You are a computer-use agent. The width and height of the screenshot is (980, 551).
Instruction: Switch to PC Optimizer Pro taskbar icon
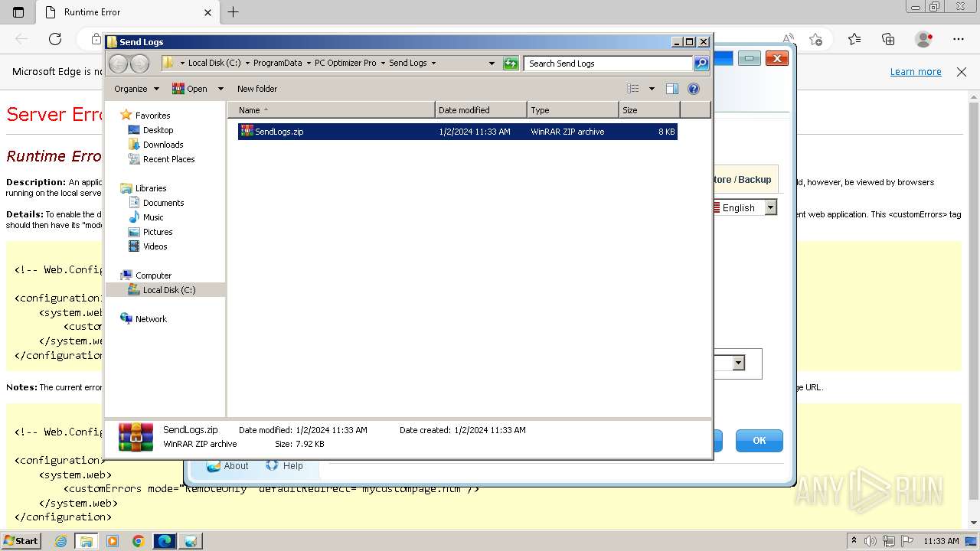tap(191, 541)
